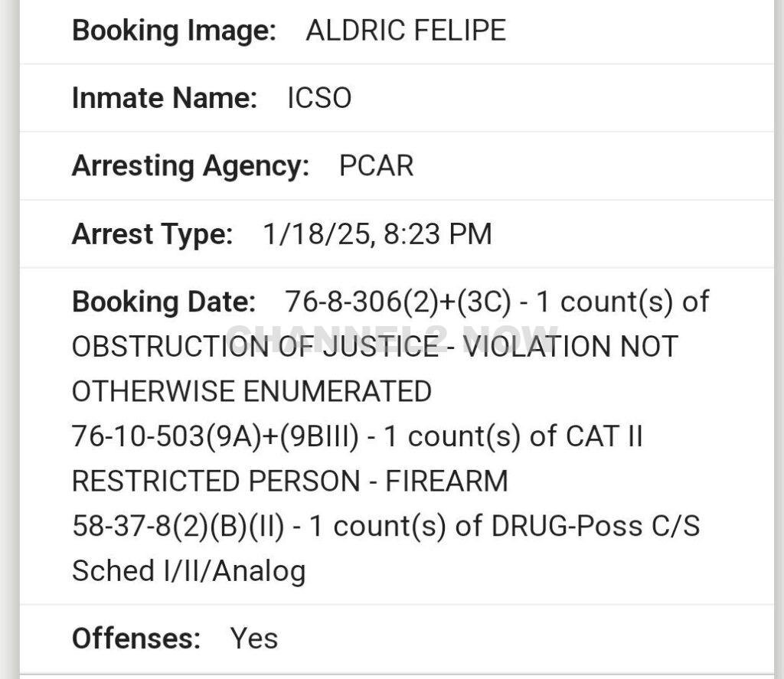Click statute code 76-10-503(9A)+(9BIII)
The image size is (784, 679).
tap(215, 436)
